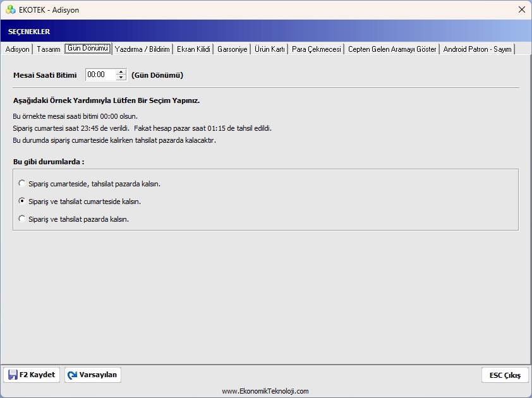Image resolution: width=532 pixels, height=398 pixels.
Task: Increase Mesai Saati Bitimi with up arrow
Action: (121, 72)
